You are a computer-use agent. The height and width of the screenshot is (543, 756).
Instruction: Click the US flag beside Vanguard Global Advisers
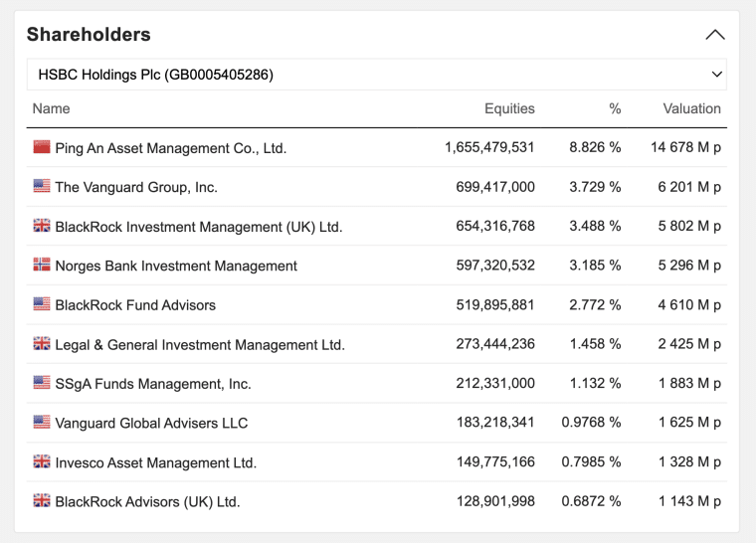tap(42, 422)
